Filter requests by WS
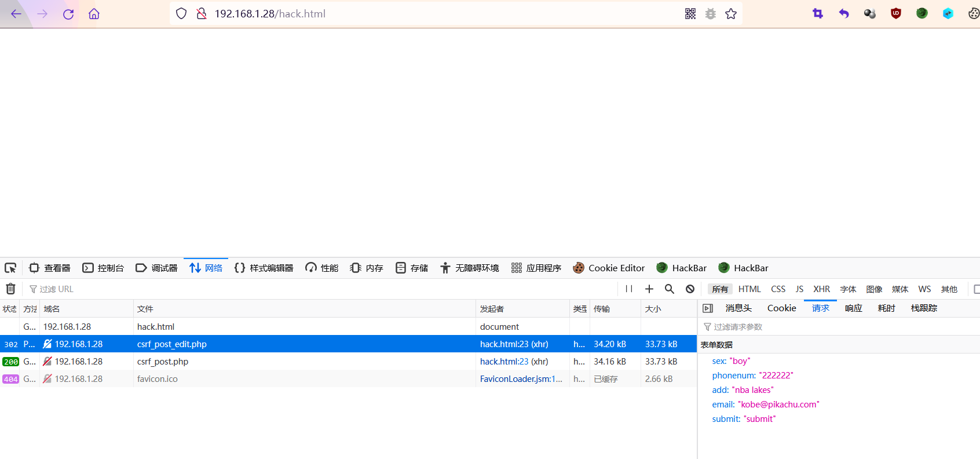Screen dimensions: 980x459 click(x=924, y=289)
